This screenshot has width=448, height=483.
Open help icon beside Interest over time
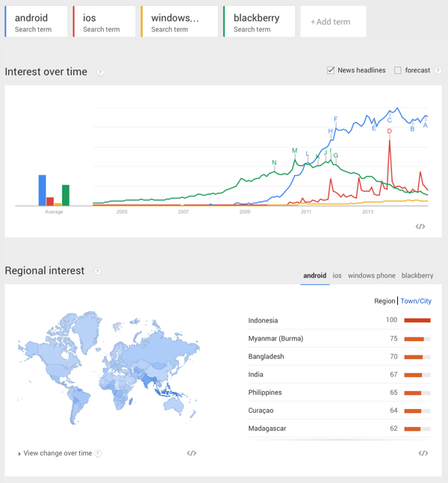pos(100,72)
